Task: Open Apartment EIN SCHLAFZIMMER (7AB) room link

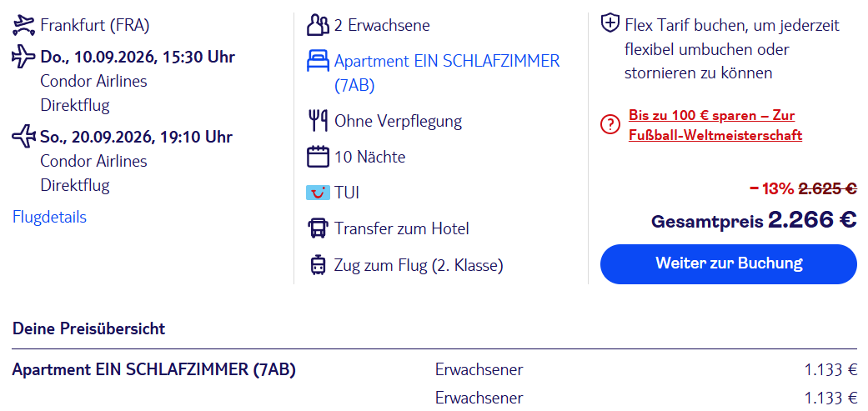Action: click(x=447, y=73)
